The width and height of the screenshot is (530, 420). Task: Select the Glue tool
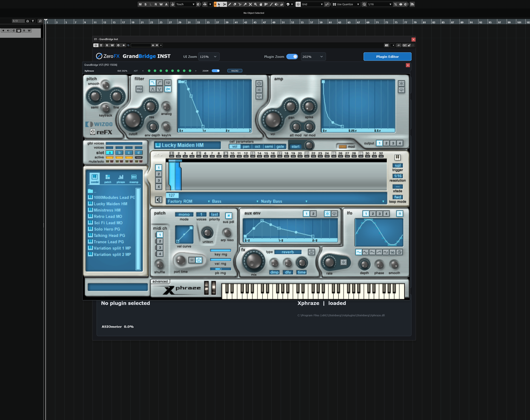click(x=245, y=4)
